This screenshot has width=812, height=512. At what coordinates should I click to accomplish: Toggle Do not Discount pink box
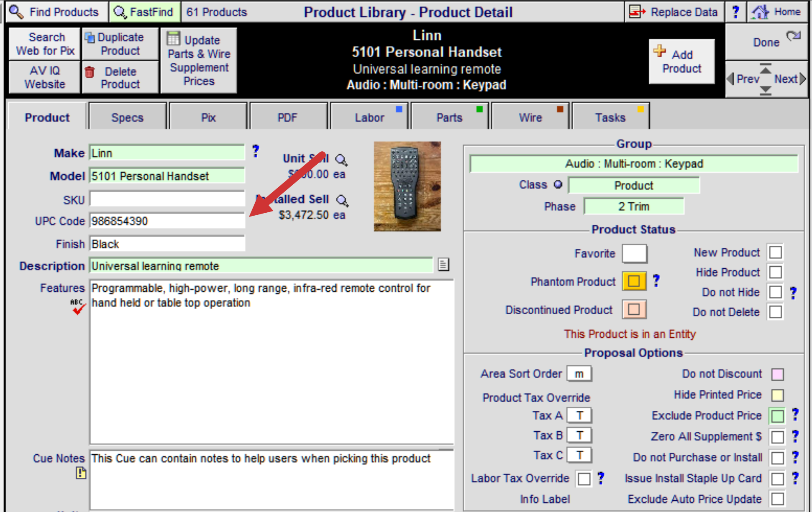tap(777, 374)
